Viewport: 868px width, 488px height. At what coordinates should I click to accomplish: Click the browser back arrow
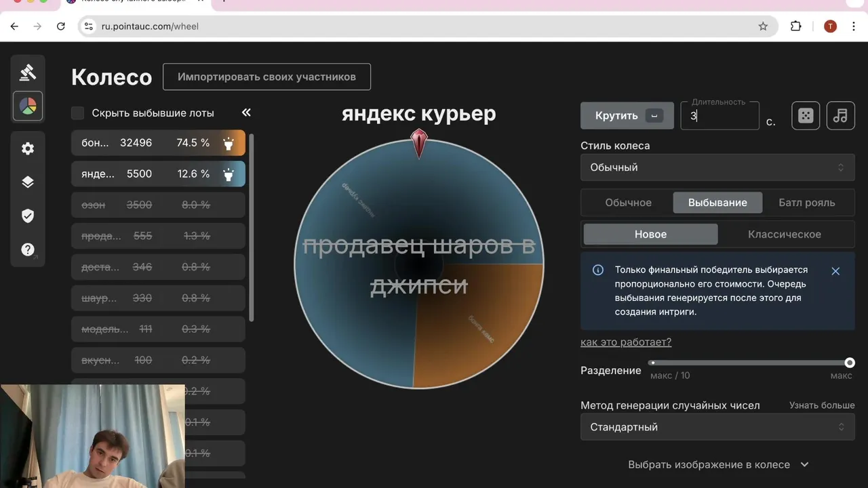point(14,26)
